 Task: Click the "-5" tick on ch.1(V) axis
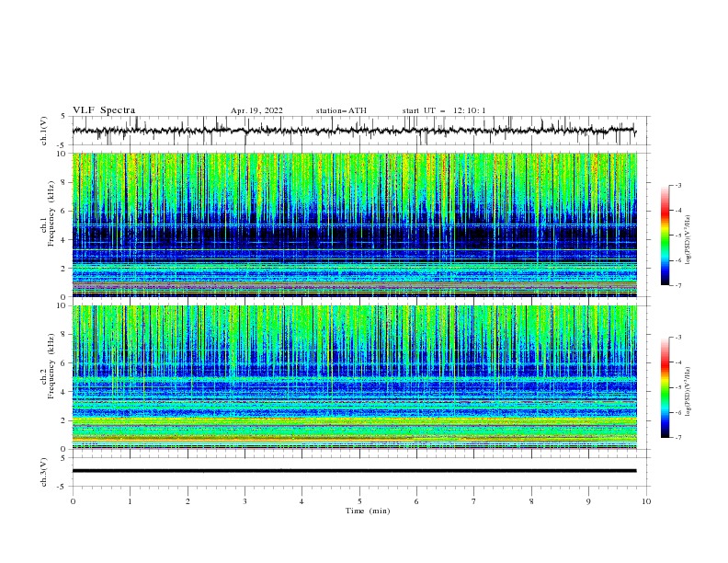[63, 145]
